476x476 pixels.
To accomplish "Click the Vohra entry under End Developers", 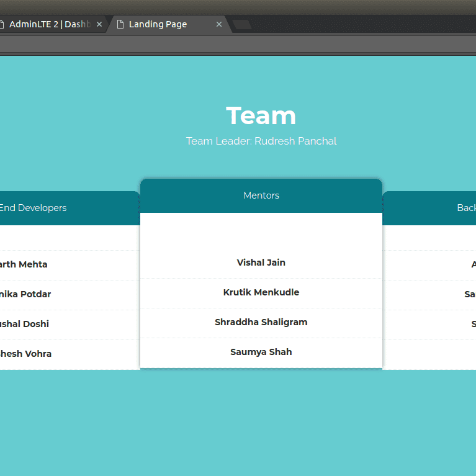I will [x=25, y=354].
